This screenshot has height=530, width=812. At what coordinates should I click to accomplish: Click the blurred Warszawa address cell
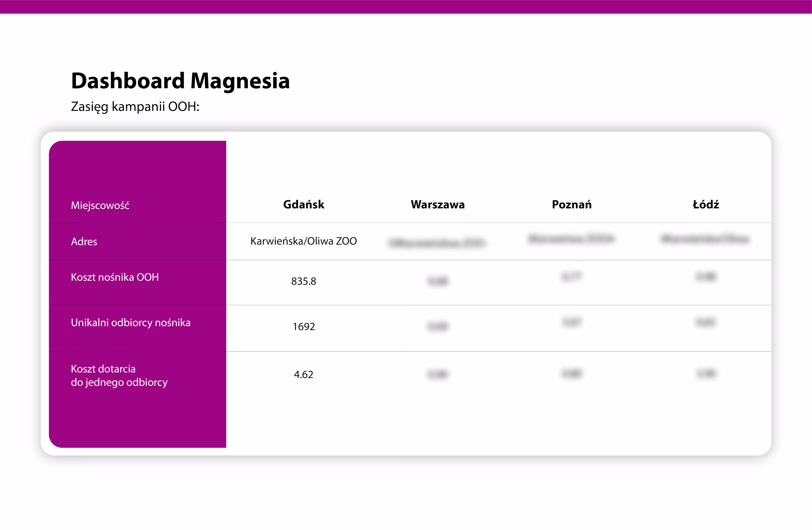pyautogui.click(x=437, y=243)
